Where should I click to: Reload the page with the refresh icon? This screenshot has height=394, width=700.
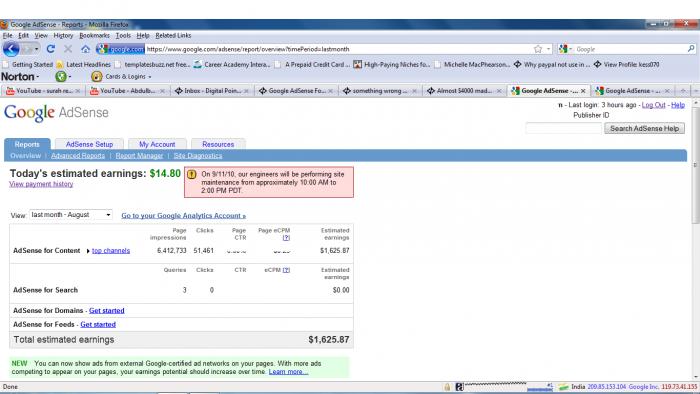50,49
